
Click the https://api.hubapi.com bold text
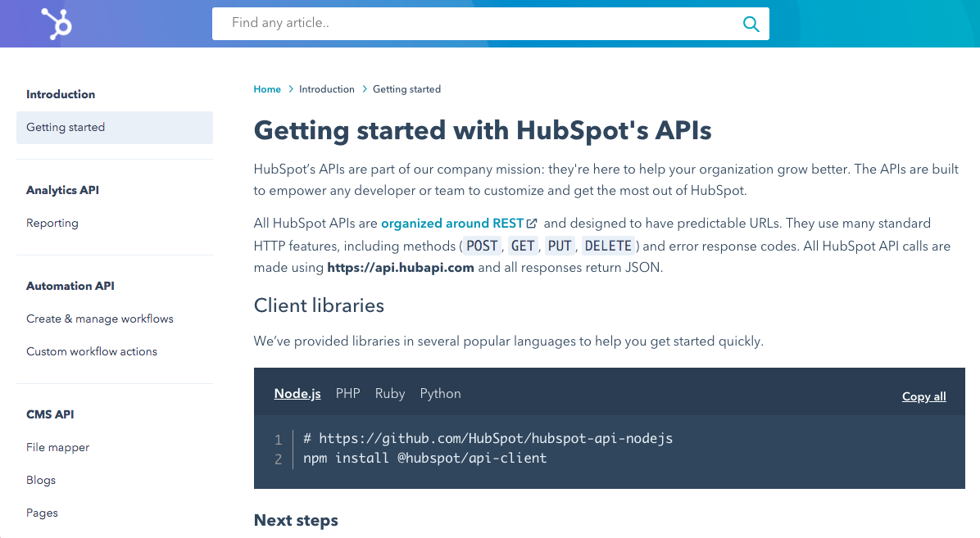pos(401,268)
